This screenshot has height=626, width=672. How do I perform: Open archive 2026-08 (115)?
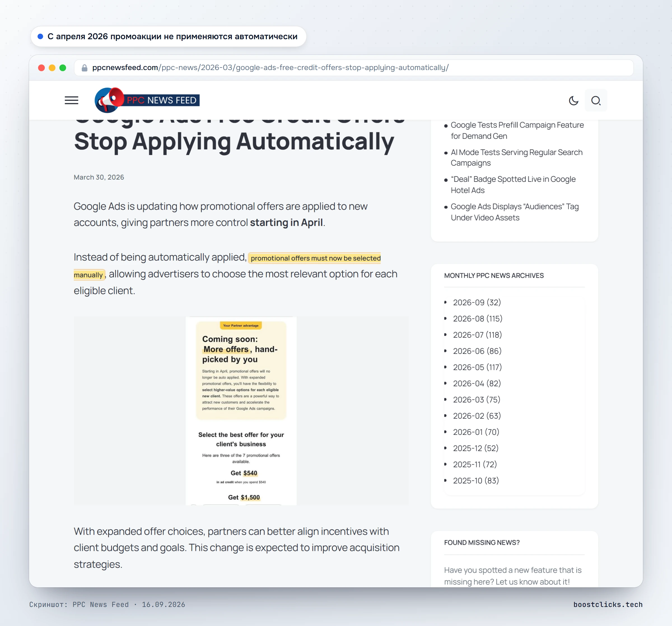(x=477, y=318)
